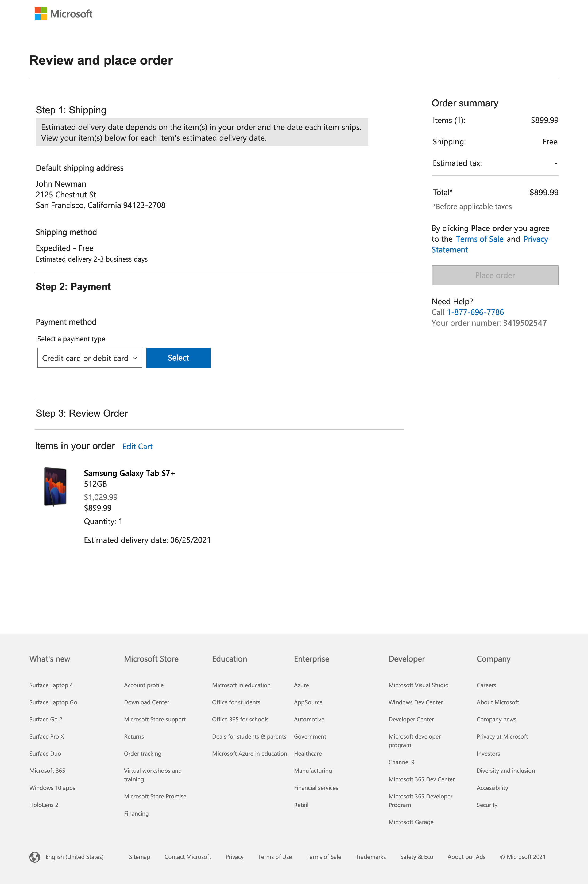Open the Edit Cart link
The image size is (588, 884).
tap(137, 446)
